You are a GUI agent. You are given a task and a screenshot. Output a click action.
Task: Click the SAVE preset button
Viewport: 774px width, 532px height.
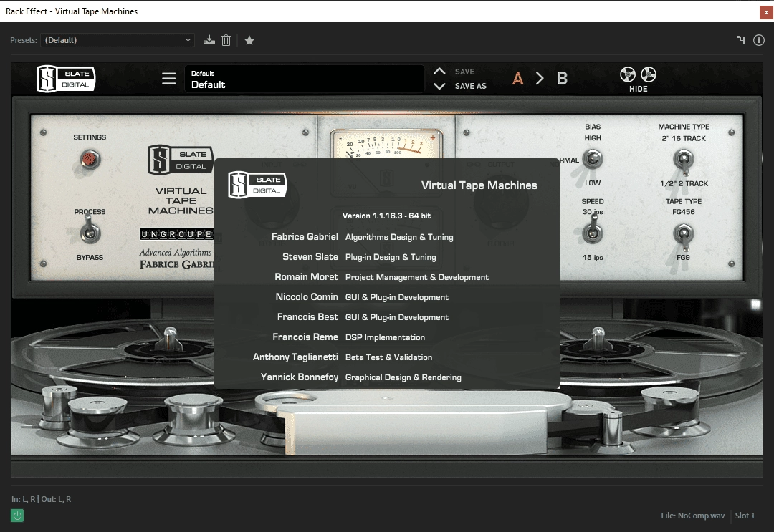(x=464, y=72)
